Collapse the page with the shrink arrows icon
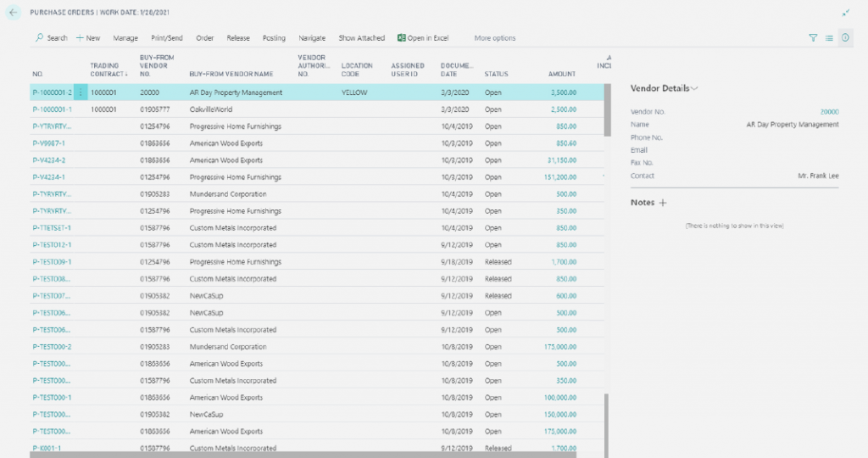 click(x=846, y=13)
